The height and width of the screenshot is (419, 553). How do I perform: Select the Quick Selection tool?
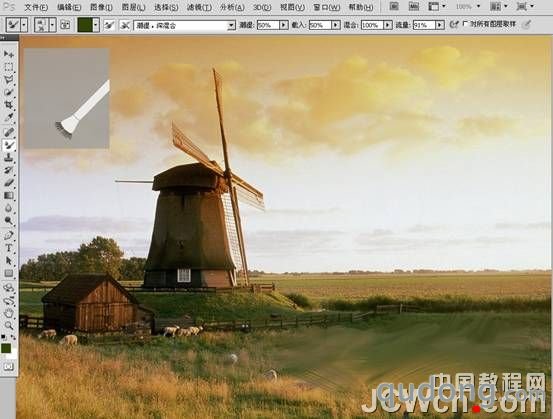(x=8, y=92)
